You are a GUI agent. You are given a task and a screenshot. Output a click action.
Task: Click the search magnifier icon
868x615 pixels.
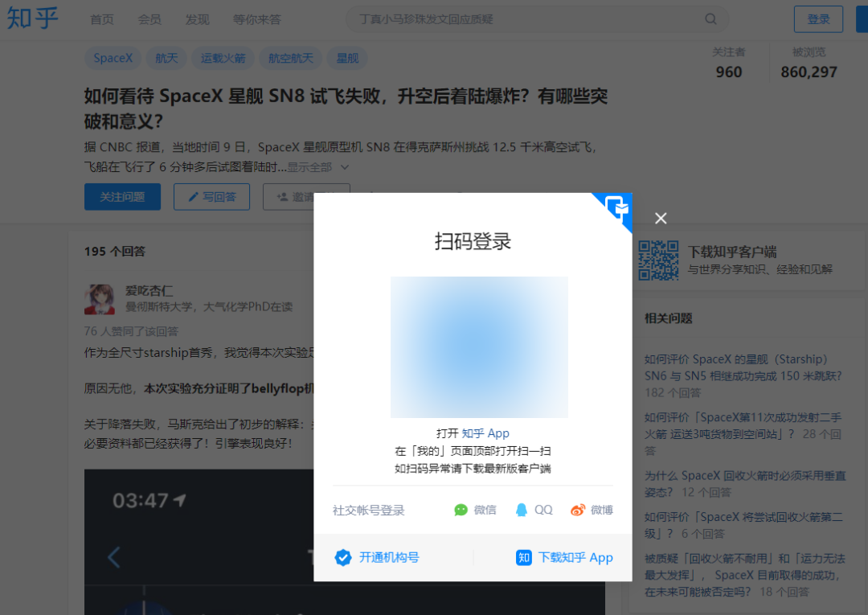[710, 19]
